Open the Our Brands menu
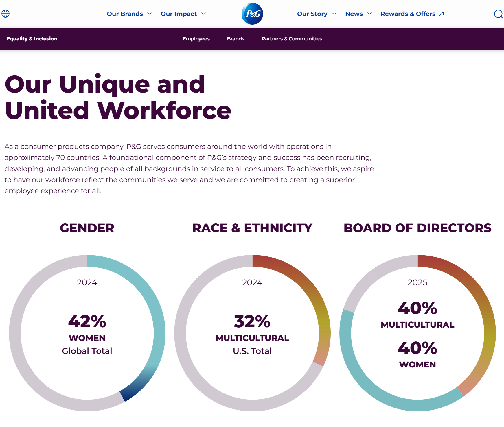The width and height of the screenshot is (504, 427). 125,14
